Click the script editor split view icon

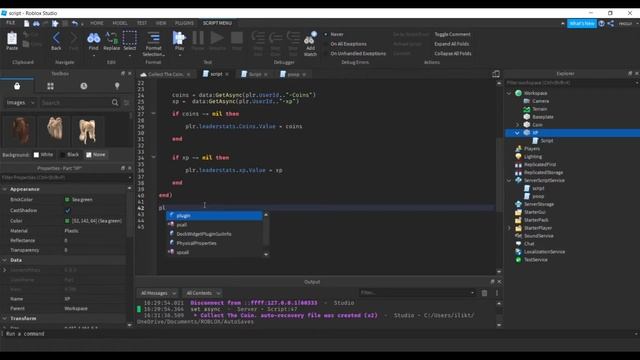coord(496,74)
